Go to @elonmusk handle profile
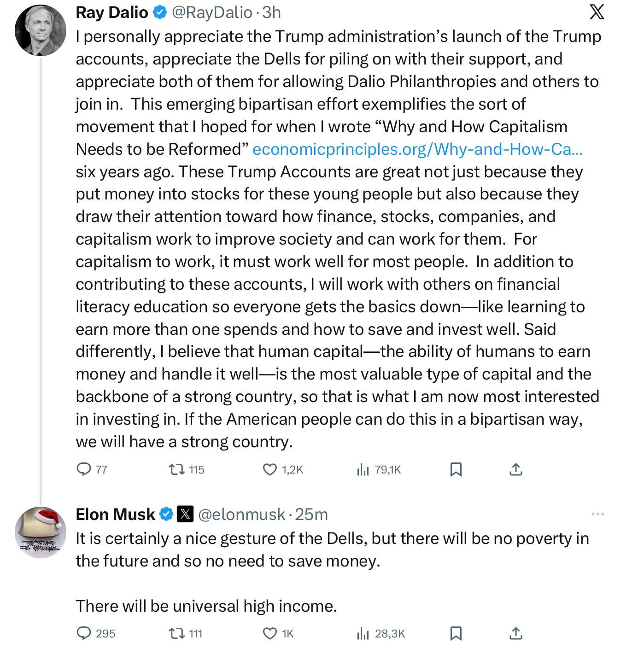644x649 pixels. 241,515
